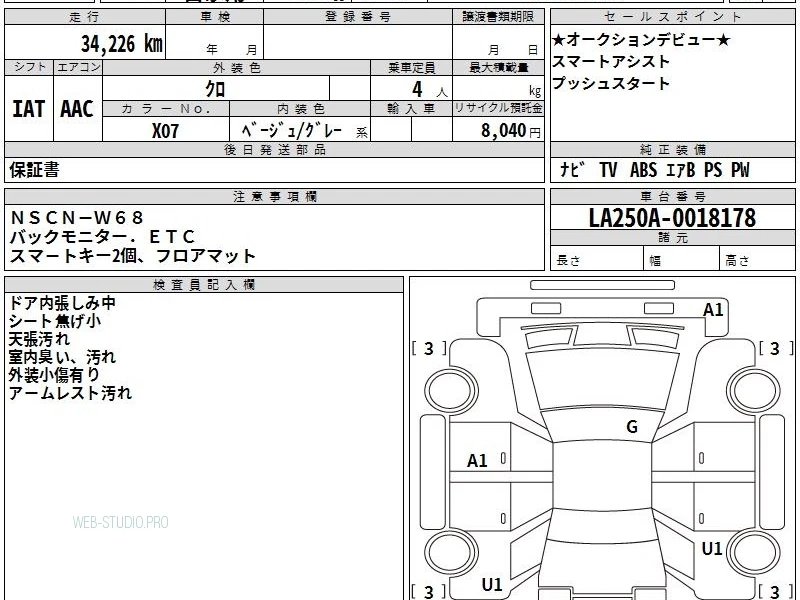Image resolution: width=800 pixels, height=600 pixels.
Task: Select the シート焦げ小 inspector note
Action: [55, 321]
